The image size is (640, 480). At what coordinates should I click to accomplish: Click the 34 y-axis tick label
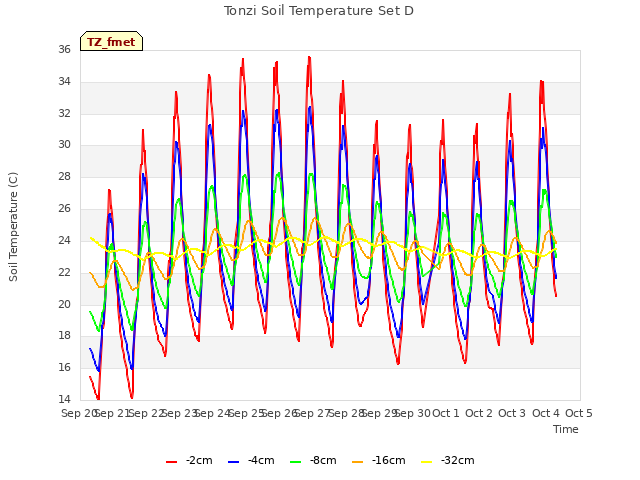point(64,81)
